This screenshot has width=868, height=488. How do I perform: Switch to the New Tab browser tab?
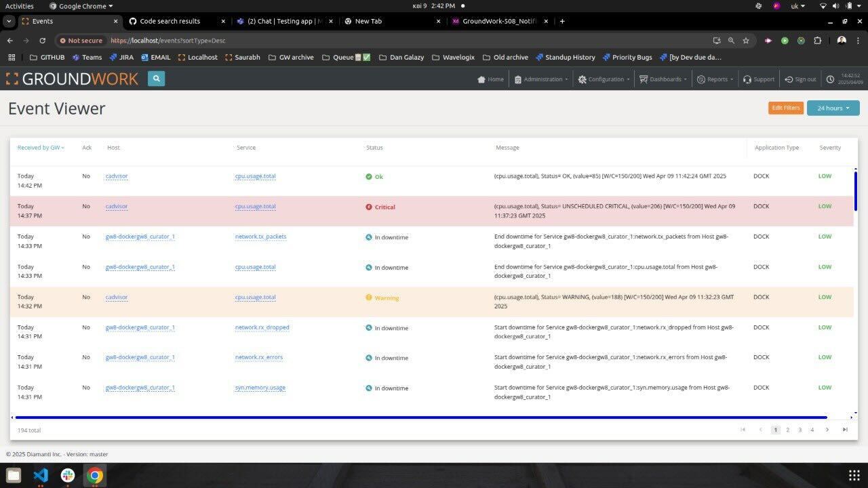tap(368, 21)
